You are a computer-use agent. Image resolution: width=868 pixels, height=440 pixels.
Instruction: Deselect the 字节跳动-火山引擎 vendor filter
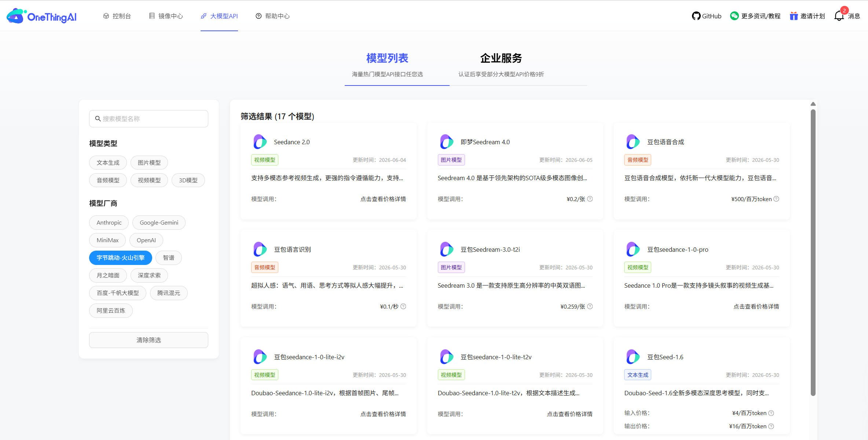(121, 258)
